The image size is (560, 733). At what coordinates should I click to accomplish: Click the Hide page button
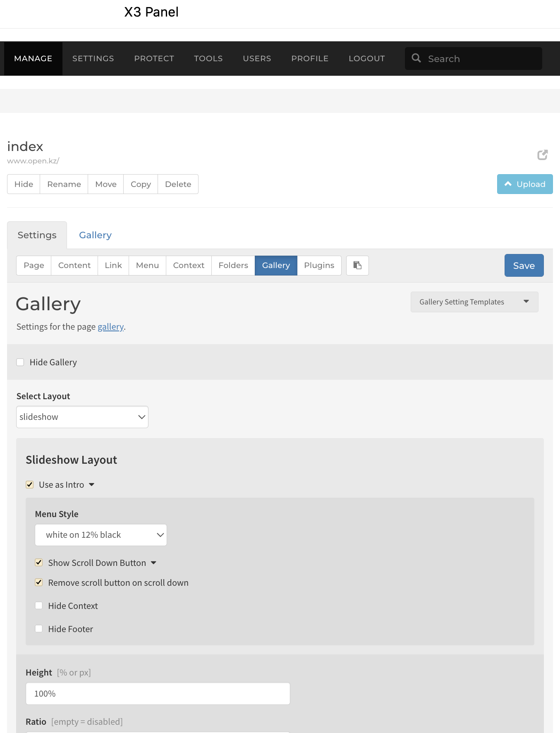[24, 184]
